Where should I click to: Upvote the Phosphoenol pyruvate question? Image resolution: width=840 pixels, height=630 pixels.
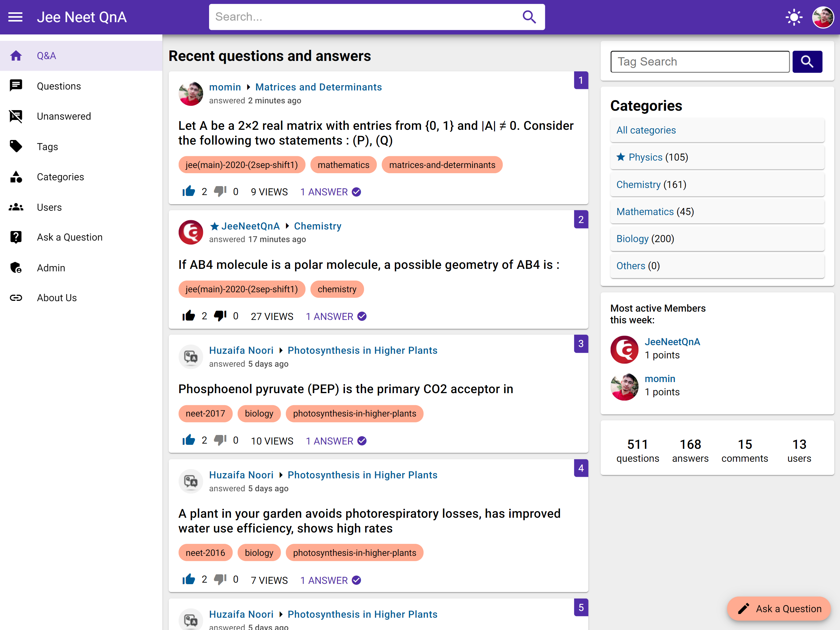(188, 441)
